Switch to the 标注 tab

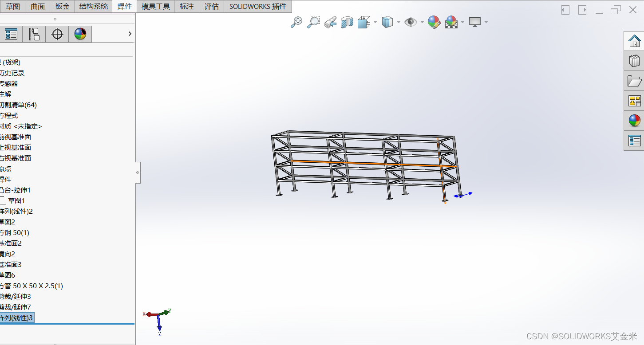click(187, 7)
